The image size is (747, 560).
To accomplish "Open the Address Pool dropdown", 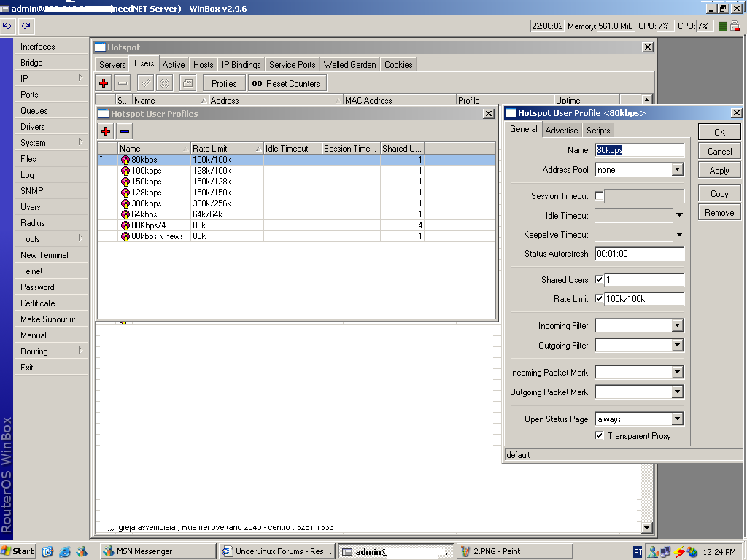I will click(x=677, y=170).
